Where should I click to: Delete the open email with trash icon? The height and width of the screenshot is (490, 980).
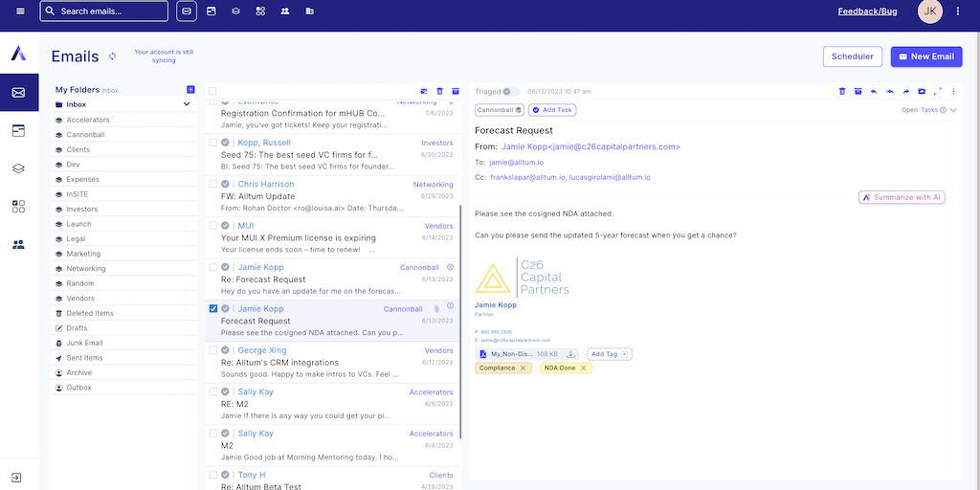pyautogui.click(x=842, y=92)
